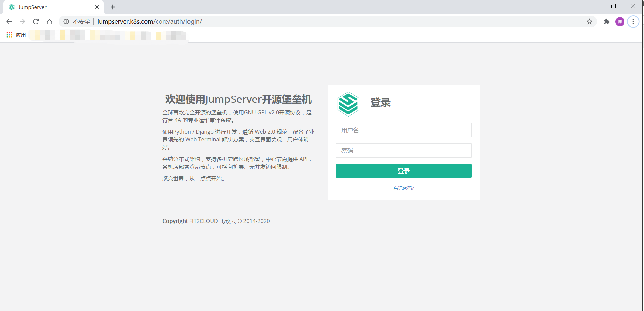Click the 登录 heading beside the logo
This screenshot has height=311, width=644.
click(380, 102)
